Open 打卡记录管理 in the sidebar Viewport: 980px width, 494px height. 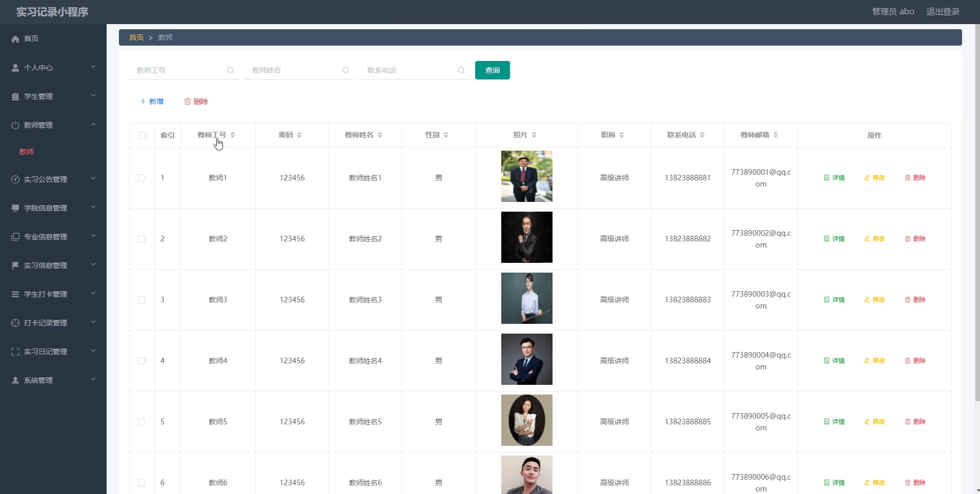click(53, 323)
